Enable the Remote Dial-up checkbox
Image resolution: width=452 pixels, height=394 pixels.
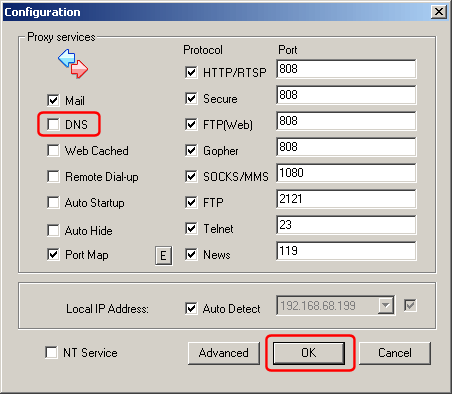point(53,176)
